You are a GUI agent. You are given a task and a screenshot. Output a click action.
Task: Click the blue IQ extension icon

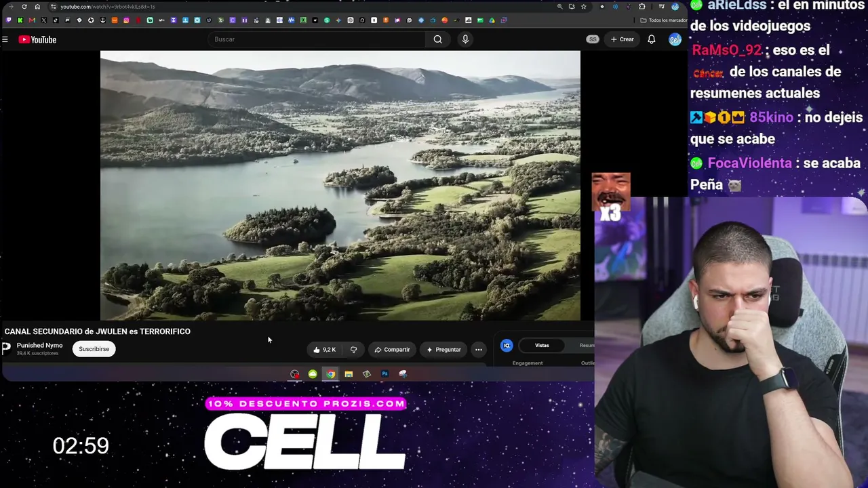point(507,346)
